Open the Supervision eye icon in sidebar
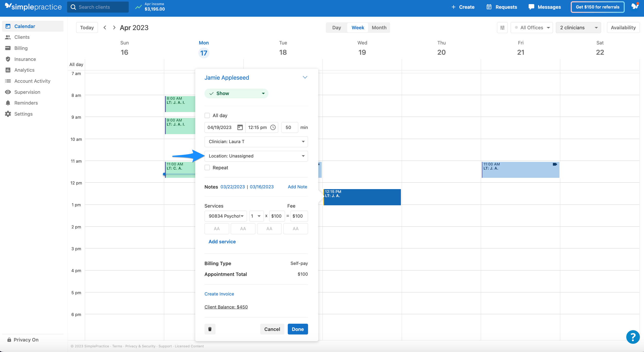Image resolution: width=644 pixels, height=352 pixels. (8, 92)
